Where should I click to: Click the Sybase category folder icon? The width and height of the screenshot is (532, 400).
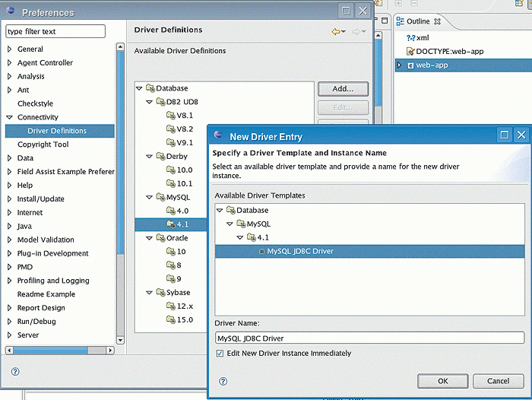point(160,293)
